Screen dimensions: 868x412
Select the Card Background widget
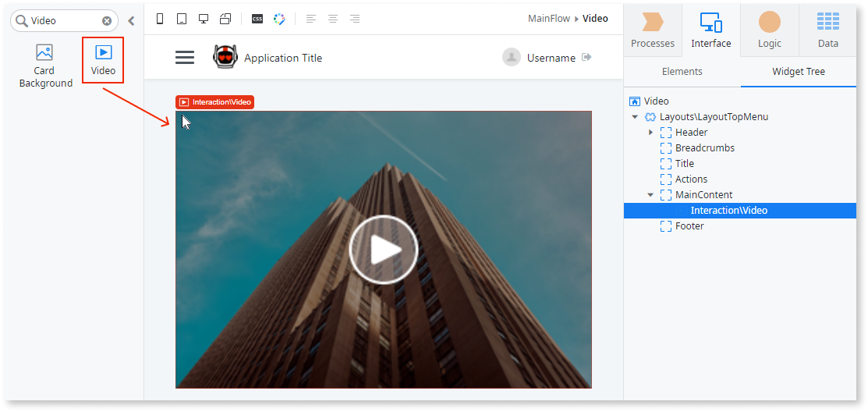pos(45,66)
